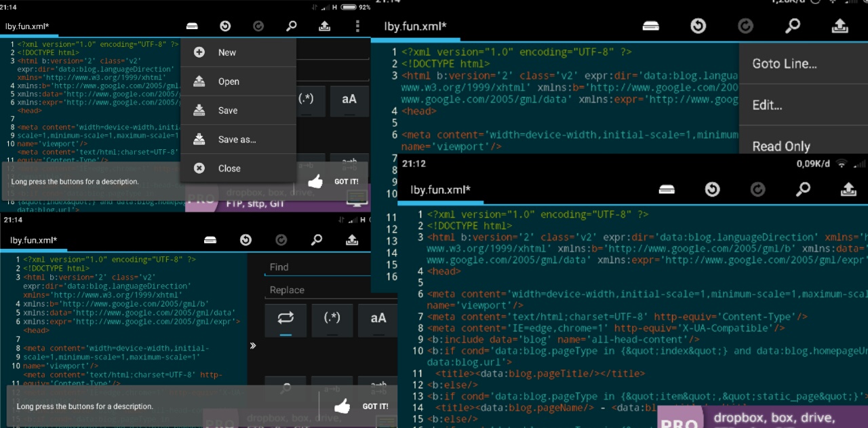Viewport: 868px width, 428px height.
Task: Place cursor on <head> line in bottom-right screenshot
Action: pyautogui.click(x=443, y=271)
